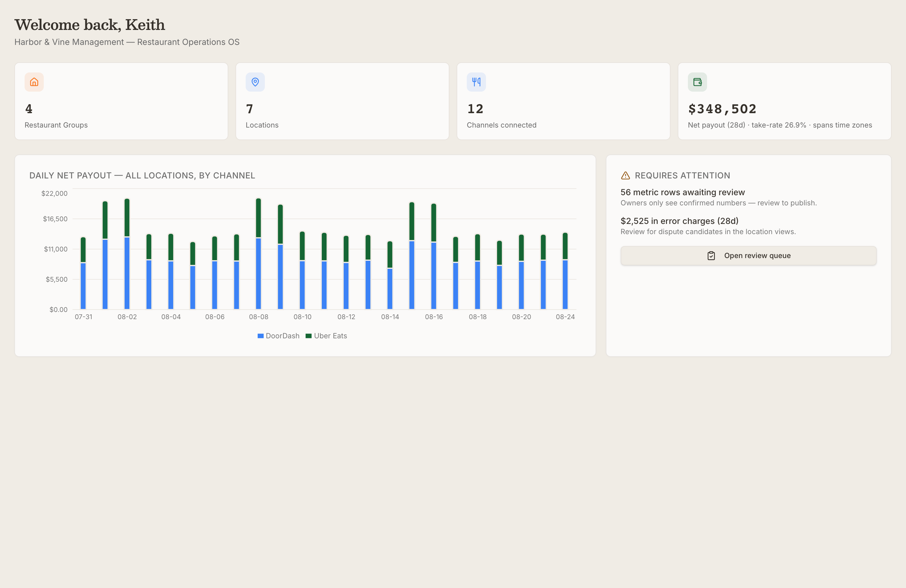Click the Harbor & Vine Management subtitle
The image size is (906, 588).
127,42
